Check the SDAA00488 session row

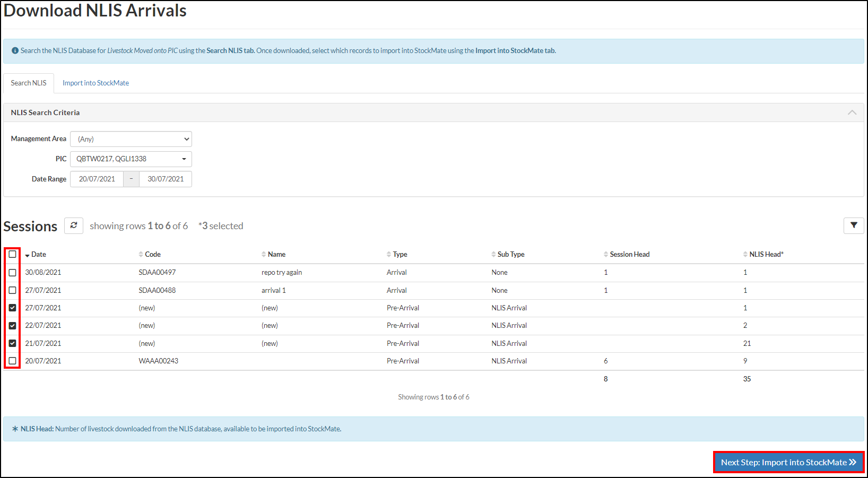[13, 290]
